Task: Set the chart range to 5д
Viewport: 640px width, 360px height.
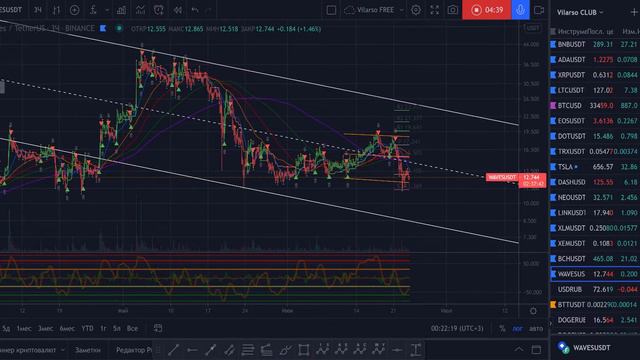Action: [x=6, y=328]
